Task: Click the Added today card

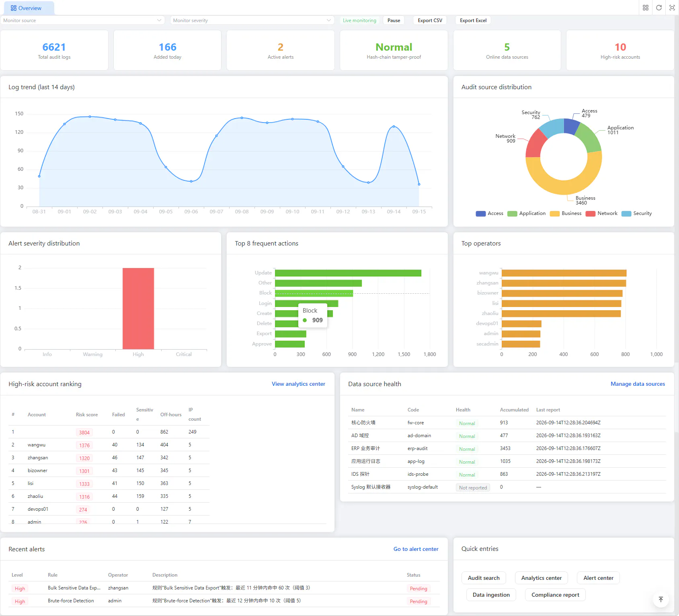Action: [167, 50]
